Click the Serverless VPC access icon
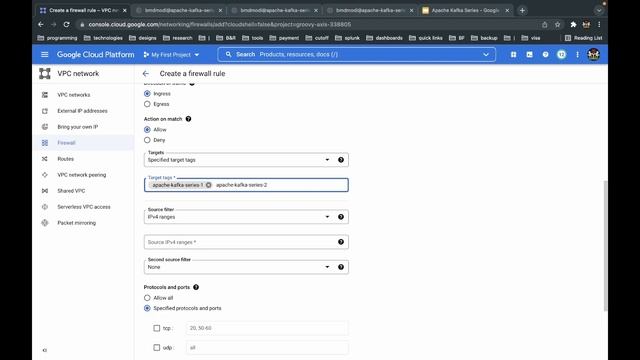 tap(44, 207)
